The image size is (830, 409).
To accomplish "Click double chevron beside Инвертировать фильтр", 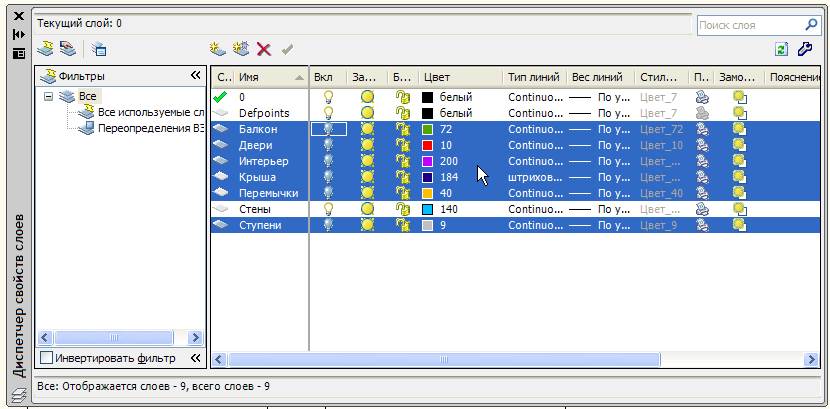I will tap(195, 358).
